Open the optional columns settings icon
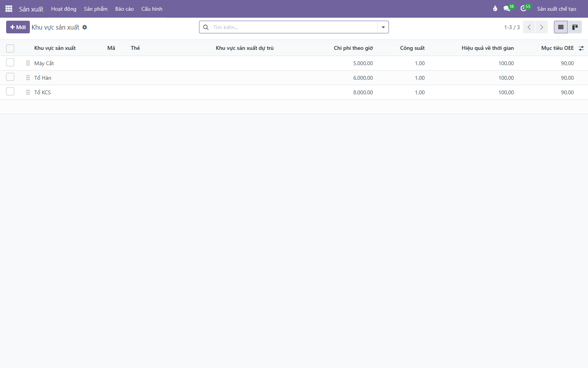Image resolution: width=588 pixels, height=368 pixels. 581,48
